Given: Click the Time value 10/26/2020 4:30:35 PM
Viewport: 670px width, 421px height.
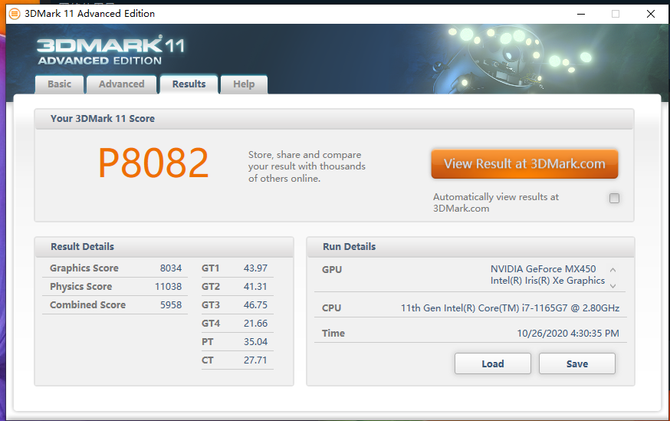Looking at the screenshot, I should [x=568, y=333].
